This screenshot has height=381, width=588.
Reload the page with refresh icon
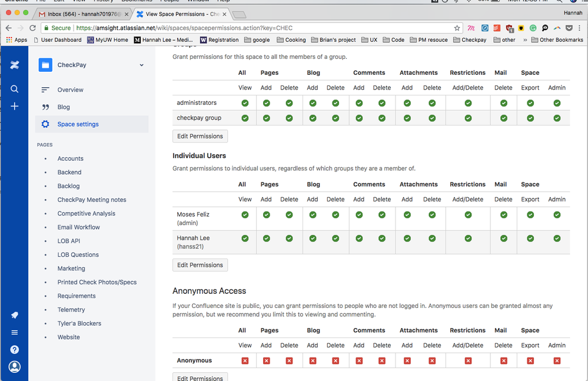pos(32,28)
